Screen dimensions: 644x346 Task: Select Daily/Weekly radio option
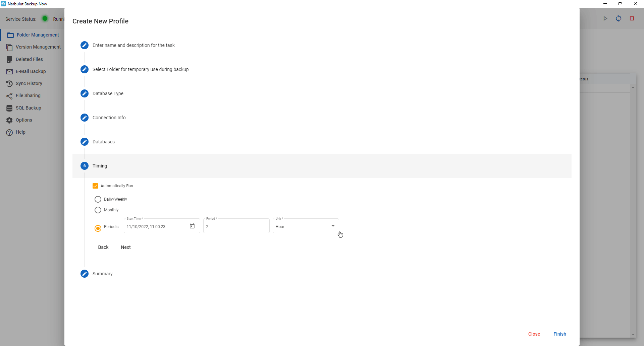(98, 199)
